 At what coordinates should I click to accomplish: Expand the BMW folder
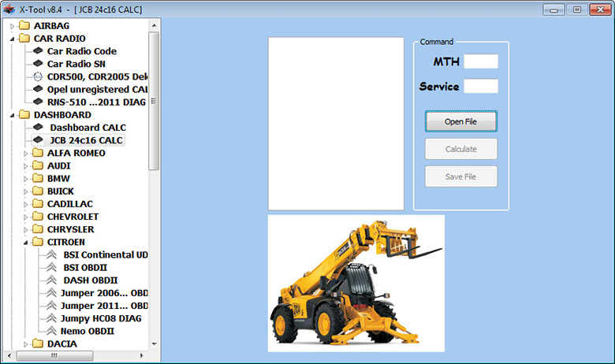pyautogui.click(x=25, y=179)
